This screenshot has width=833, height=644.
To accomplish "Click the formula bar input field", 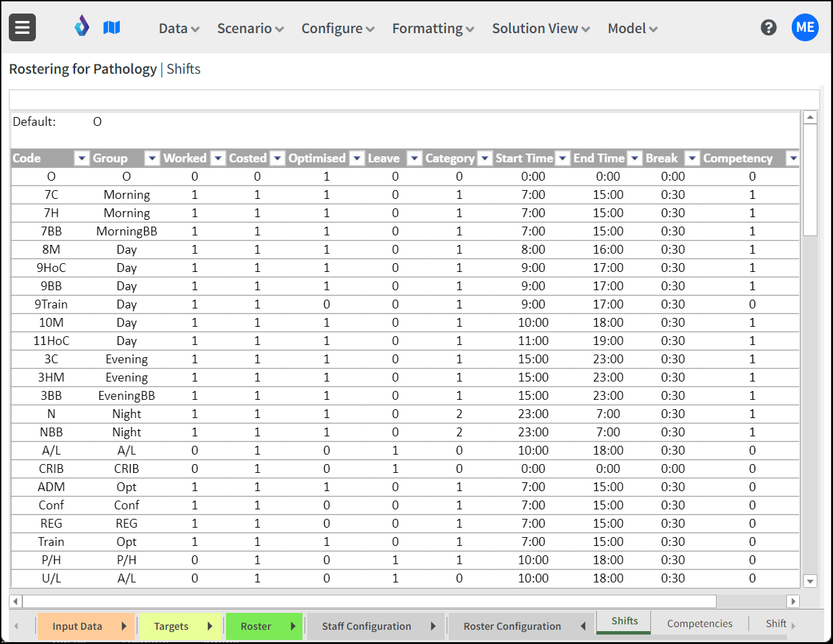I will point(414,99).
